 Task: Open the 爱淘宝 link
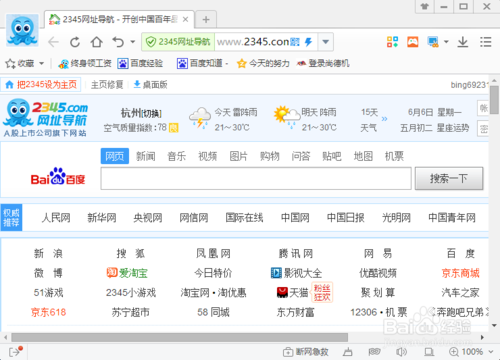127,273
